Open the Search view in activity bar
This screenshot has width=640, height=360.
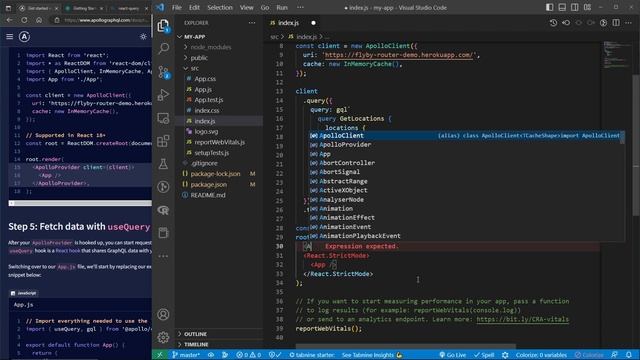tap(163, 49)
